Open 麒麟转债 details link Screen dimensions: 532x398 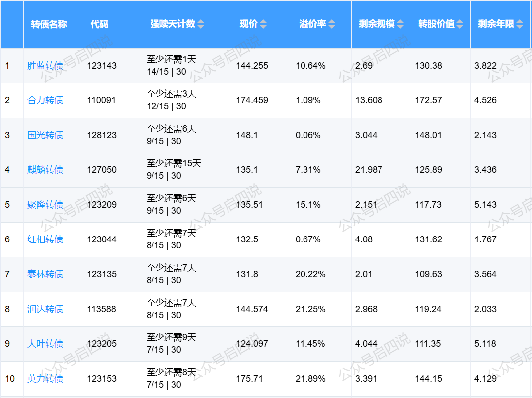tap(45, 170)
